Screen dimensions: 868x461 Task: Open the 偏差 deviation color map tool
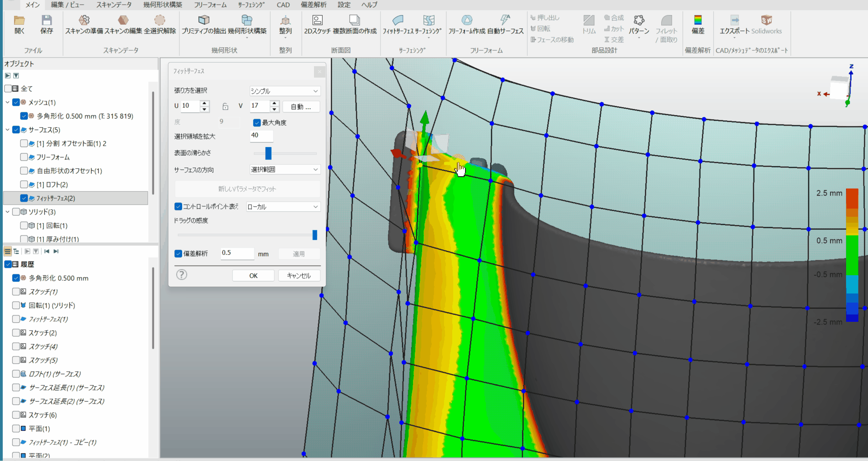click(x=698, y=21)
